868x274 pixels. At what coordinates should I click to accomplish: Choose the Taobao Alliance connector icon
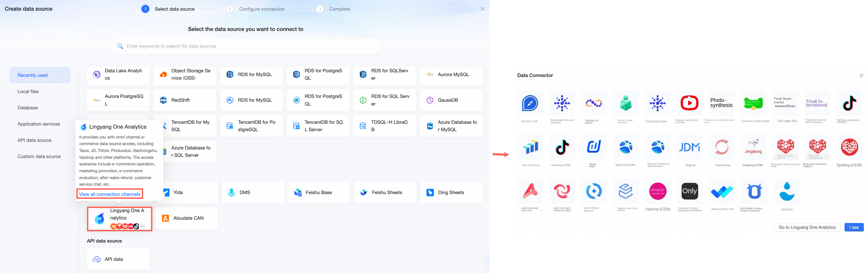point(593,103)
